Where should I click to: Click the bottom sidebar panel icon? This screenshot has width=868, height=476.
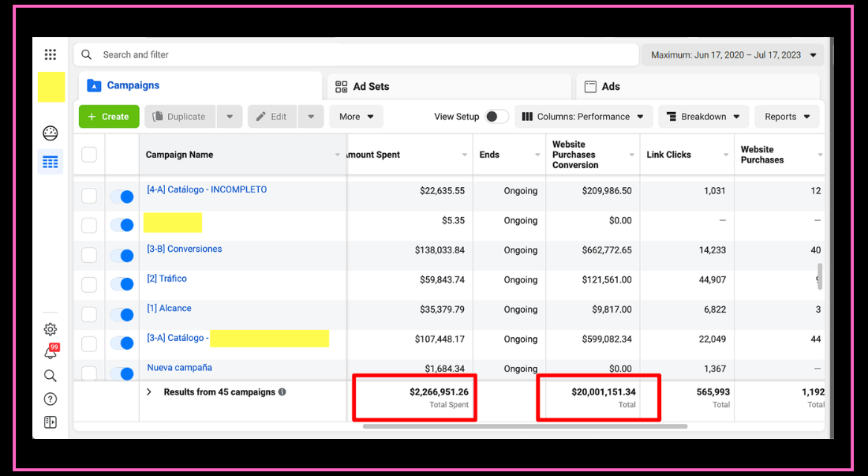[51, 422]
